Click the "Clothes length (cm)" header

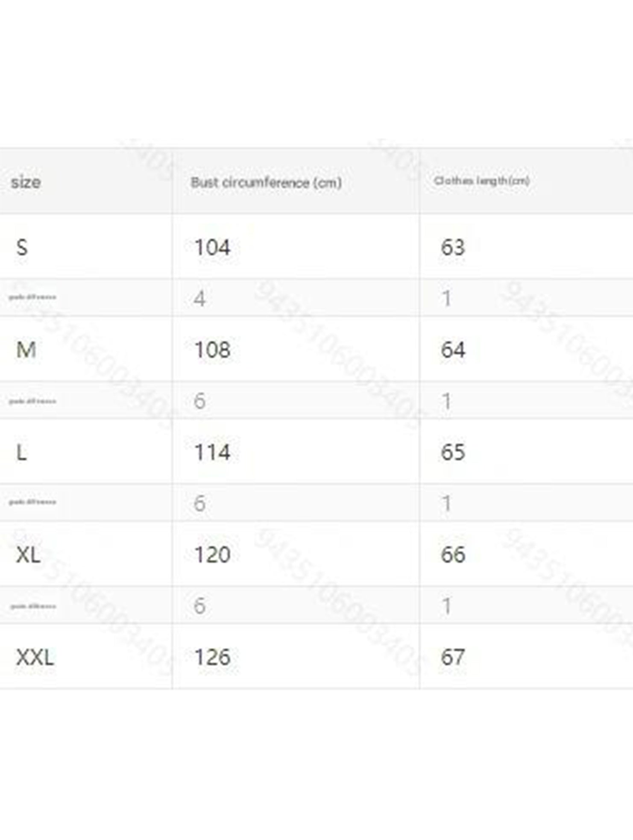(481, 181)
